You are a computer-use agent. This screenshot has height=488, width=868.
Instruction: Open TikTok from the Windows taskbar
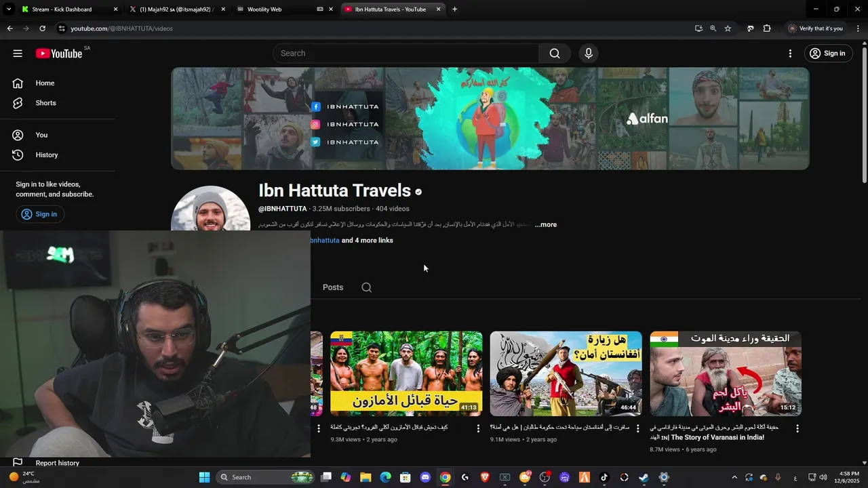[x=604, y=477]
